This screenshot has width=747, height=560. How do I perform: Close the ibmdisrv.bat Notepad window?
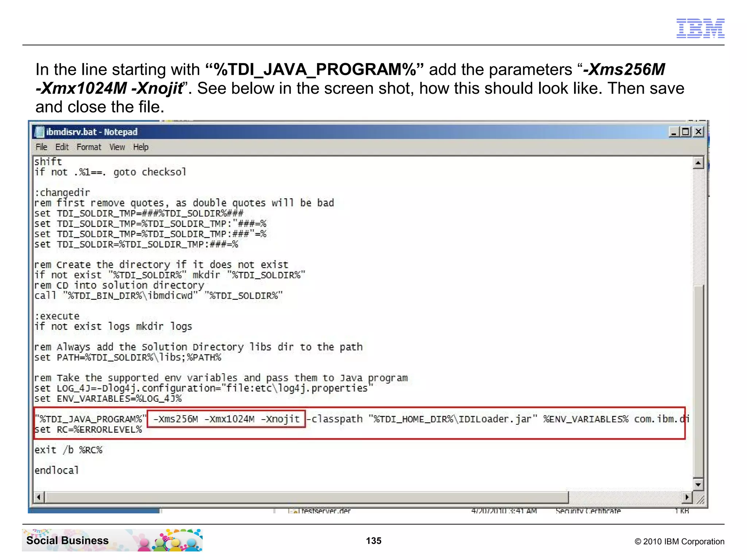point(698,132)
